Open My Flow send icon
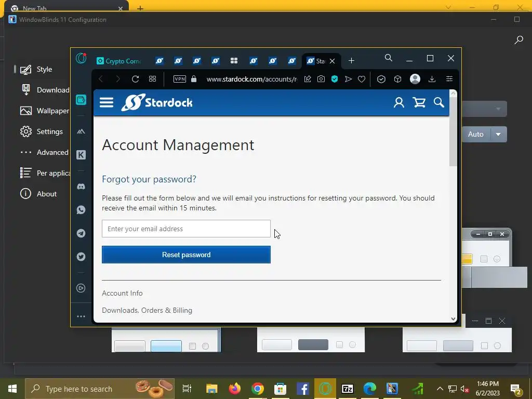 pos(348,79)
